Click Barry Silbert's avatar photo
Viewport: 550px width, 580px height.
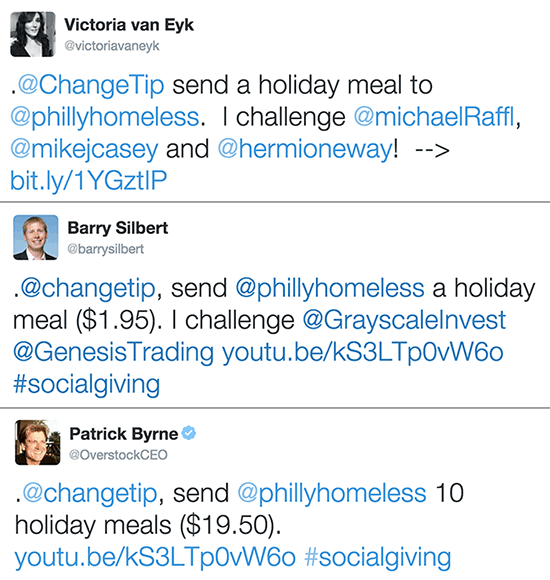(x=36, y=237)
